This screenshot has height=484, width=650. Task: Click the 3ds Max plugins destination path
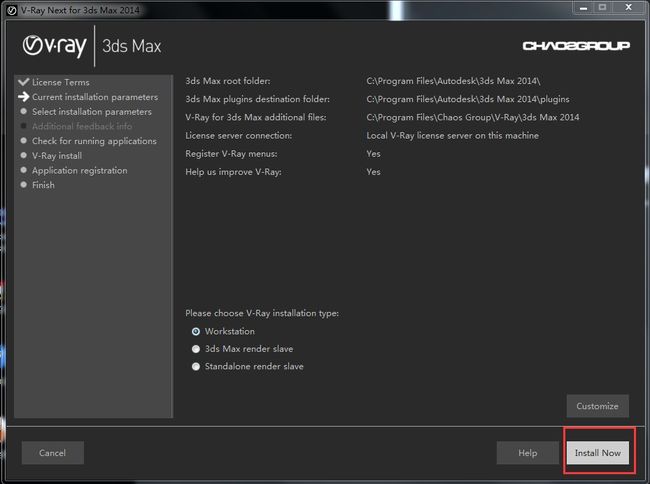[x=468, y=99]
